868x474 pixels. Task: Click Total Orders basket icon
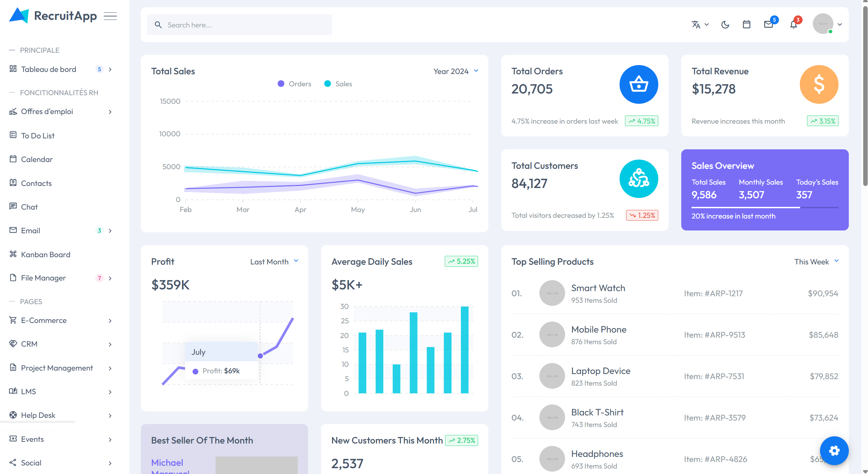tap(638, 84)
